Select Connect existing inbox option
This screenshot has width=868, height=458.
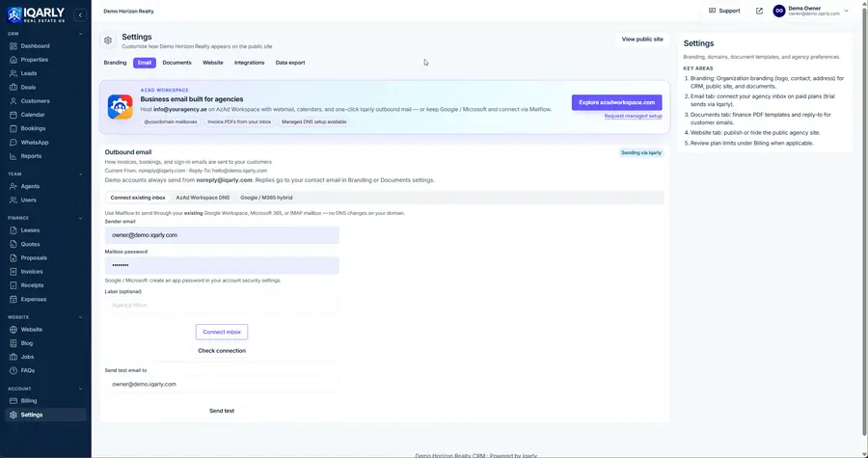[x=138, y=198]
